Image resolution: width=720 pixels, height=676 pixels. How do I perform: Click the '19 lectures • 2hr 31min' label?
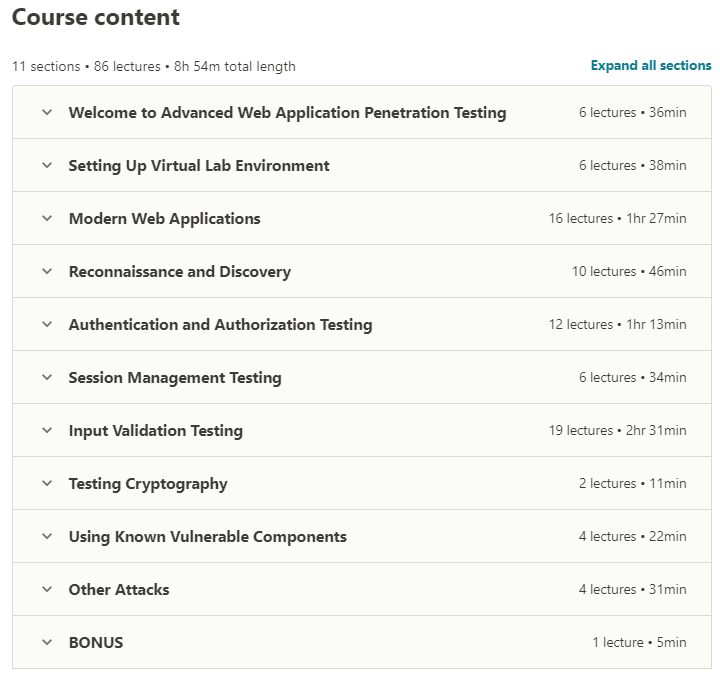(617, 431)
